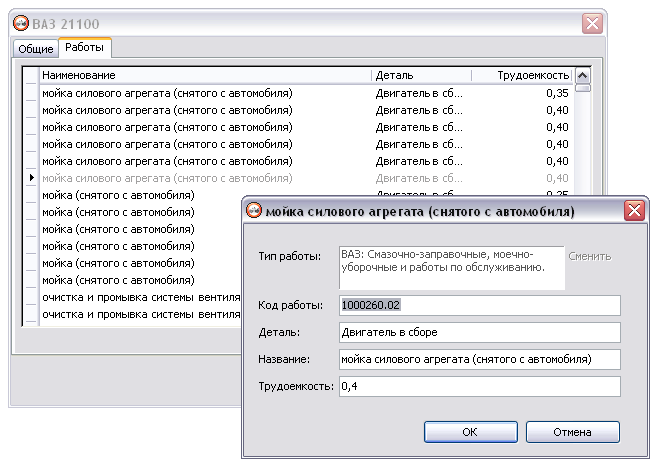Viewport: 668px width, 471px height.
Task: Click the app icon in the ВАЗ 21100 title bar
Action: [20, 23]
